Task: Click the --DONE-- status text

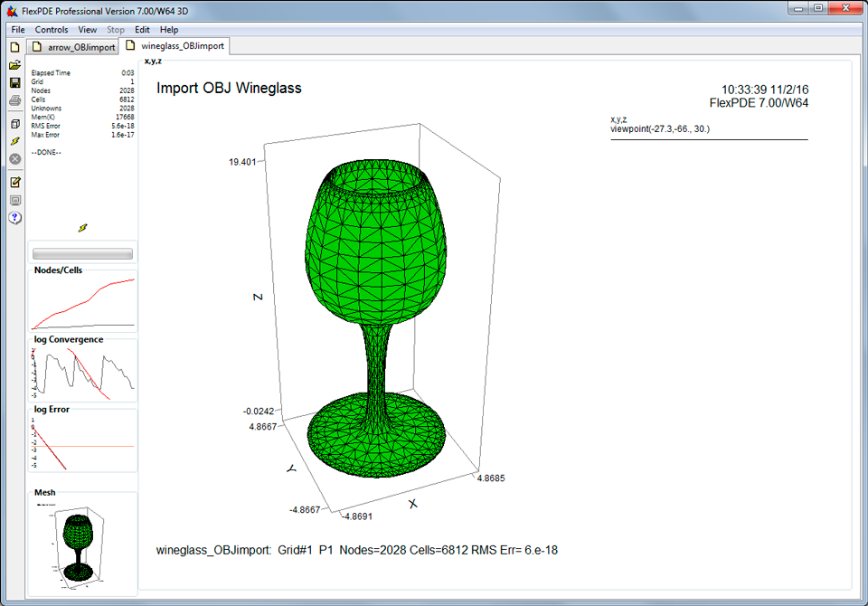Action: point(46,152)
